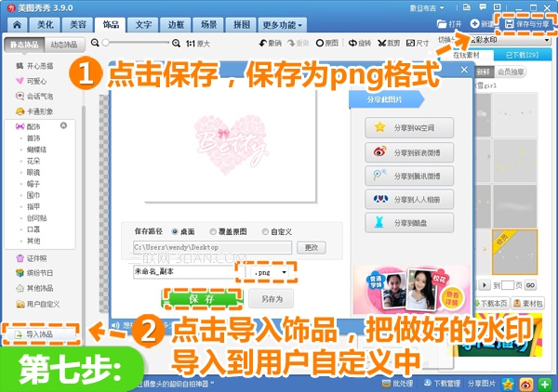Click the Change (更改) path button

[310, 248]
